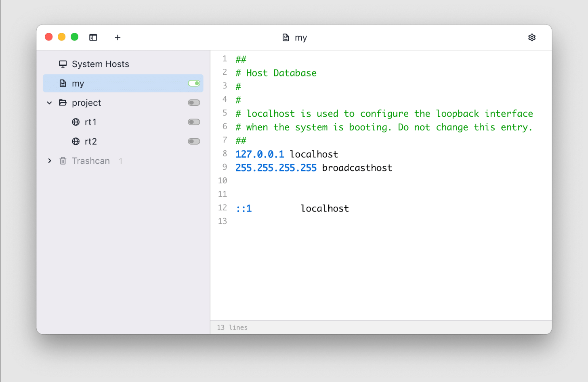Click the sidebar toggle icon in the toolbar
The image size is (588, 382).
[x=93, y=37]
